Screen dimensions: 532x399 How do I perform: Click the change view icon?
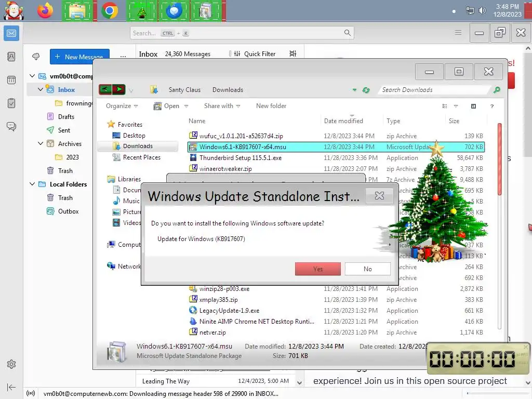(x=445, y=106)
